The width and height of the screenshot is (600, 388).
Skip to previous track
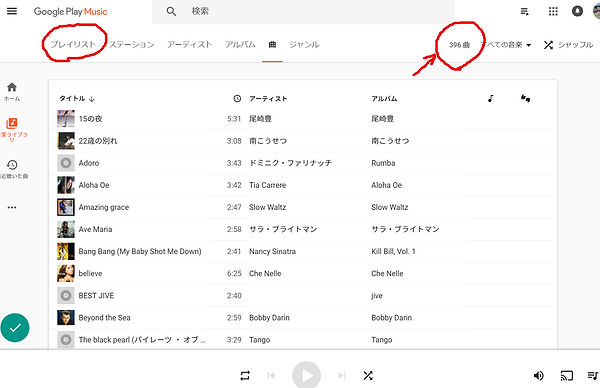(271, 376)
